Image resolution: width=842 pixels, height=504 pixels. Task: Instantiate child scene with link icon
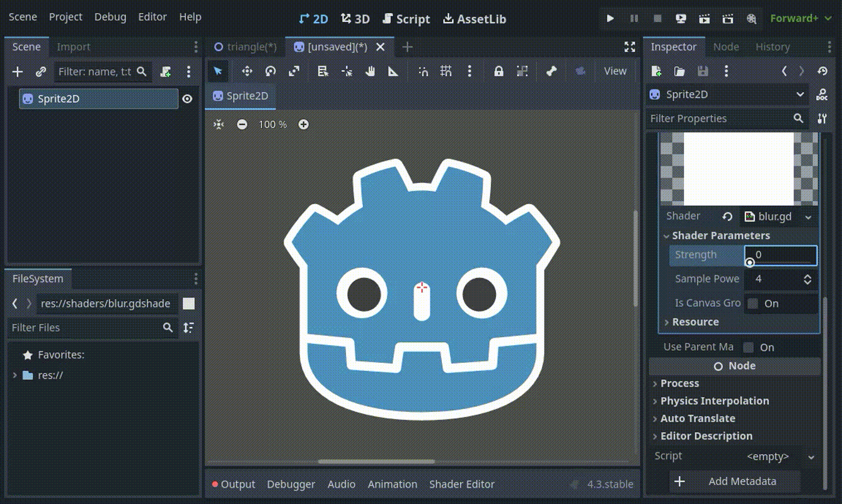[x=41, y=72]
